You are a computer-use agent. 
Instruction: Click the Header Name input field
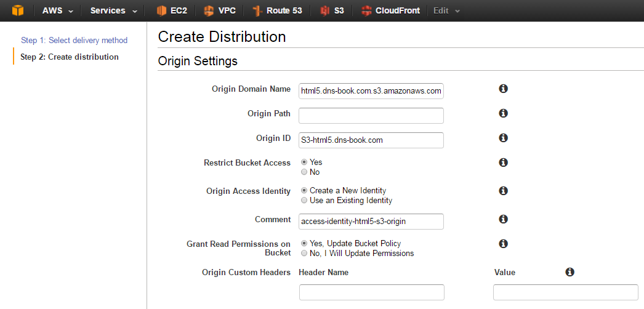[x=372, y=292]
